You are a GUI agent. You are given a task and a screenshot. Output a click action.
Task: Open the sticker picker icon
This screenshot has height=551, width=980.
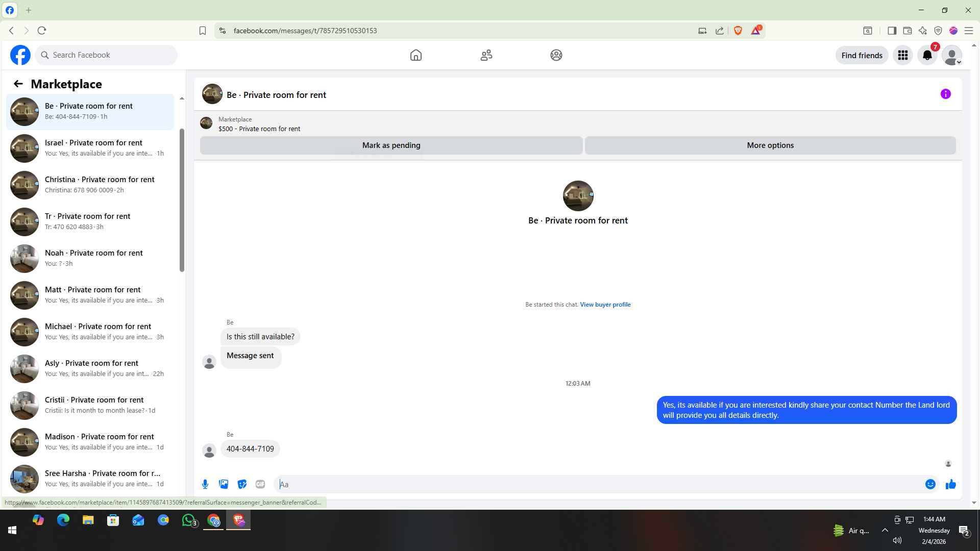point(242,484)
